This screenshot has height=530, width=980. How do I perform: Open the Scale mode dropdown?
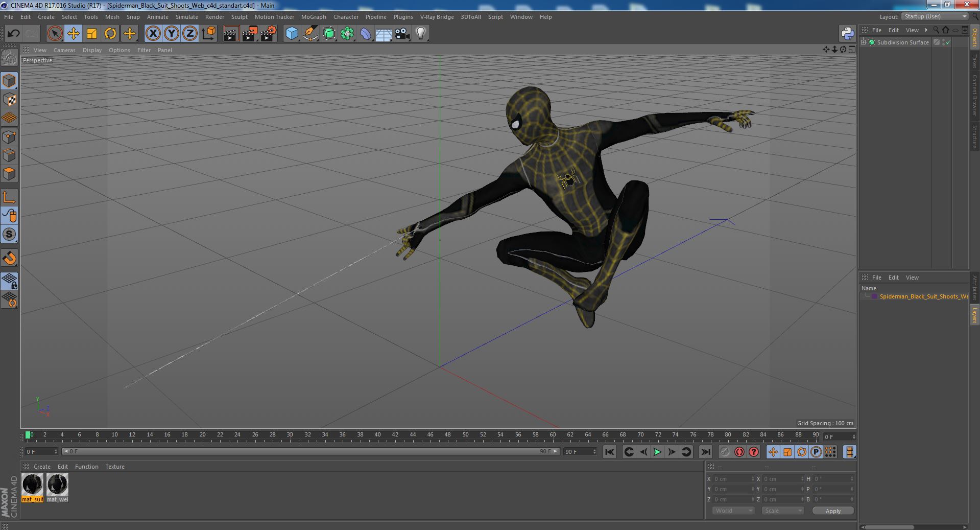(x=782, y=511)
